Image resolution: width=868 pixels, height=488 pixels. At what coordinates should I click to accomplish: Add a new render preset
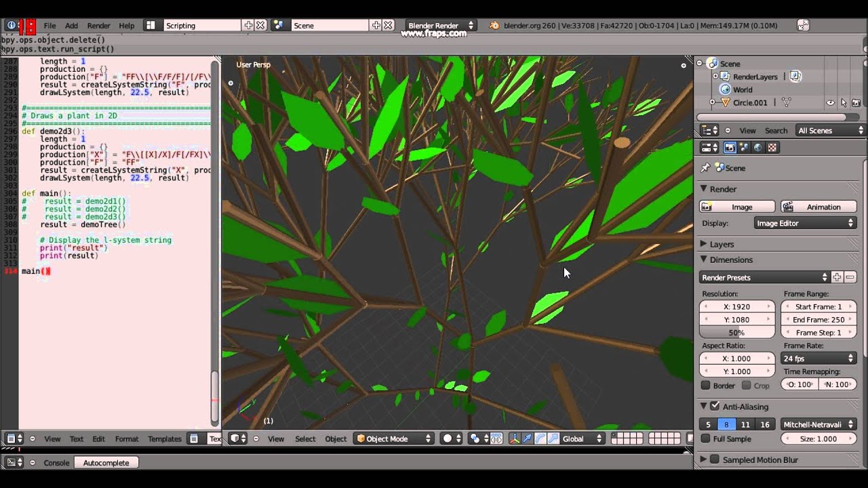837,277
